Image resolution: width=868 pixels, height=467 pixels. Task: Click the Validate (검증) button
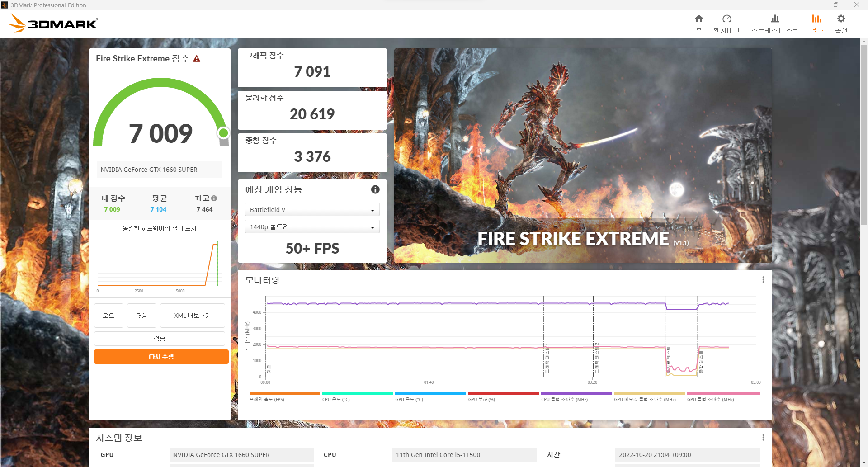pos(159,339)
